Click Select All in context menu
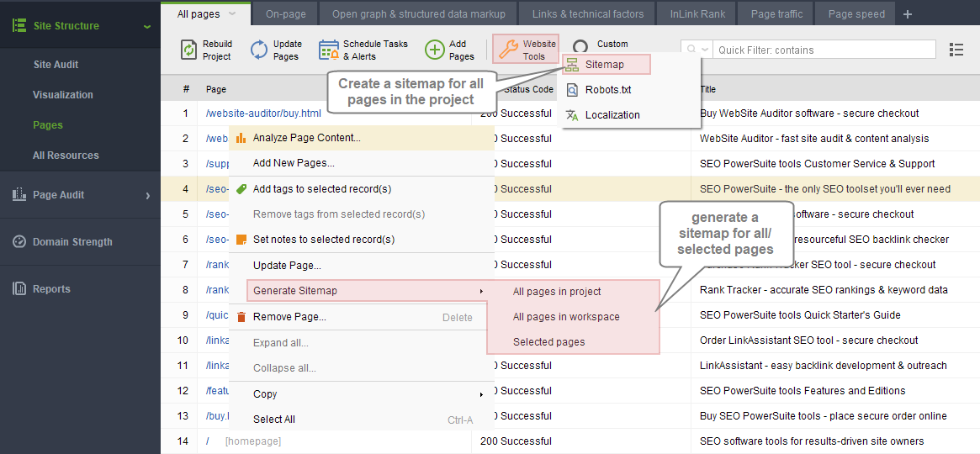 (x=273, y=419)
